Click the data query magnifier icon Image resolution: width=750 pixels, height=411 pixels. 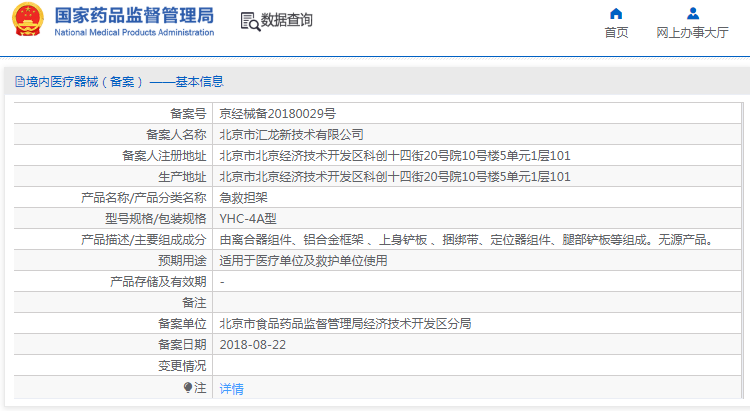pos(250,20)
